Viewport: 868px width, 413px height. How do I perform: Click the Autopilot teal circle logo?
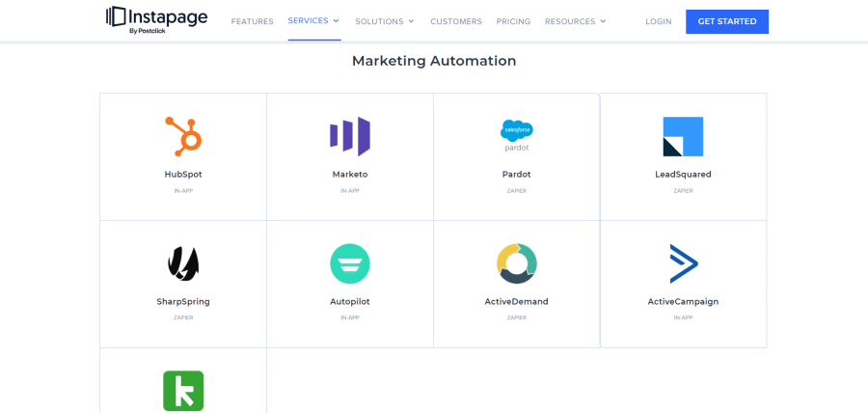(x=350, y=263)
